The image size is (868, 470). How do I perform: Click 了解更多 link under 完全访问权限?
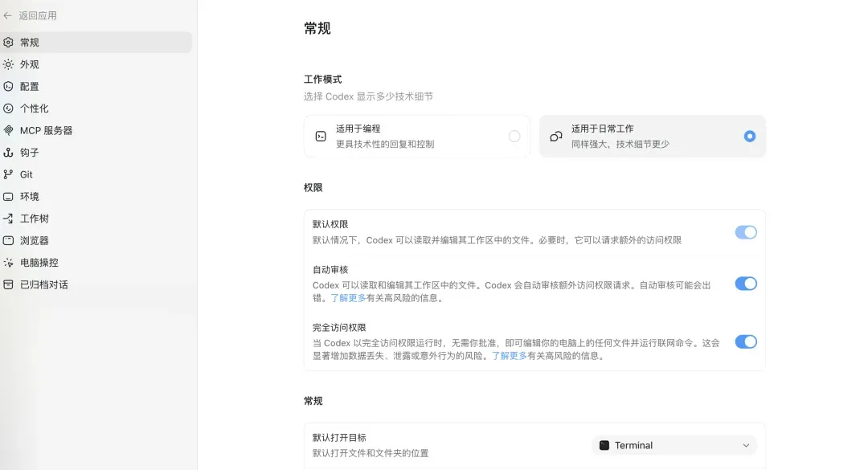click(510, 355)
